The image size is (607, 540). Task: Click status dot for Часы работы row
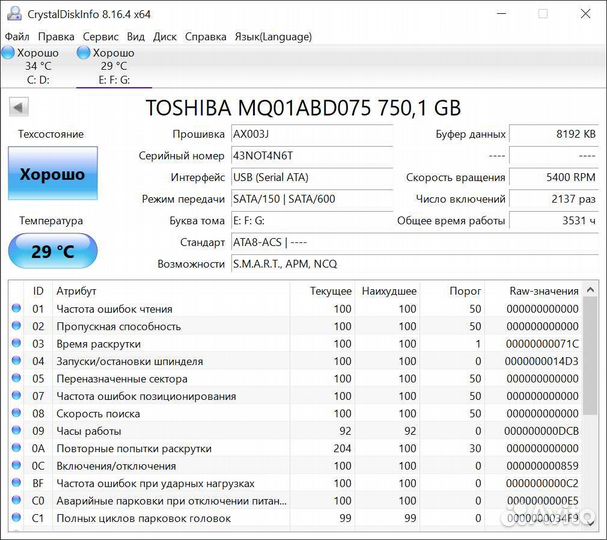[x=16, y=430]
